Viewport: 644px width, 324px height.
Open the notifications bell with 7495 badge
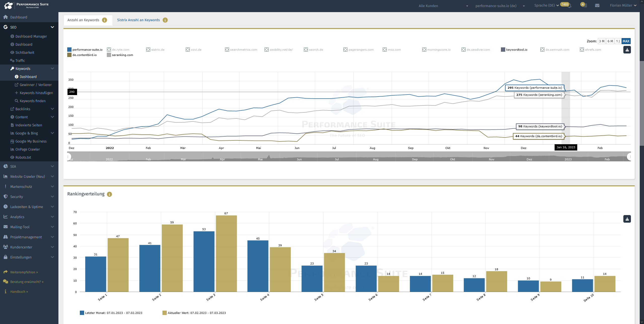(x=570, y=6)
